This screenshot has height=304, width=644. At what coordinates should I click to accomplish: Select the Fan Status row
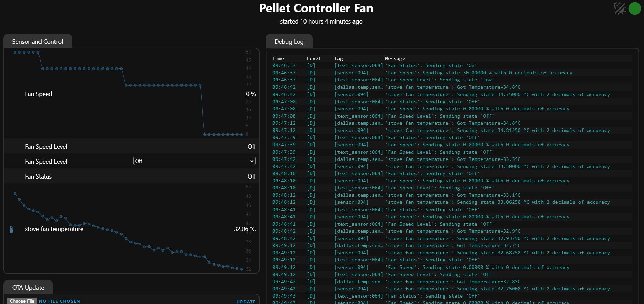pos(131,176)
